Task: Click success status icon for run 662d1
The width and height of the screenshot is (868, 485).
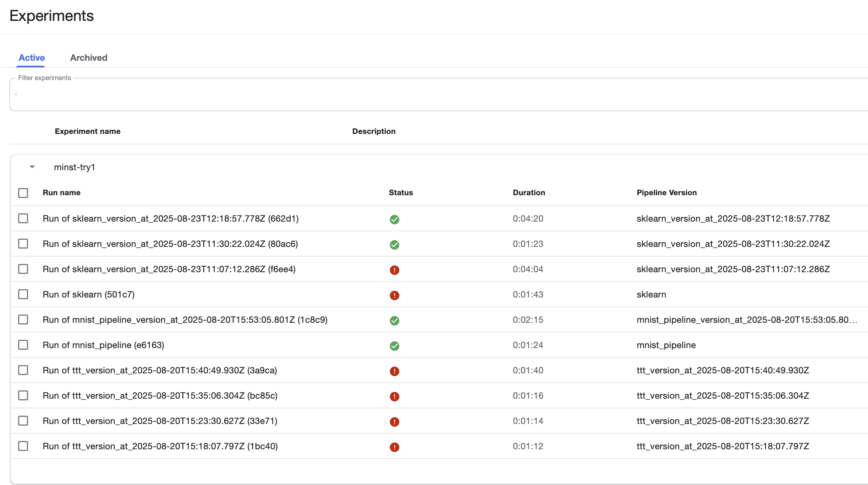Action: click(x=394, y=219)
